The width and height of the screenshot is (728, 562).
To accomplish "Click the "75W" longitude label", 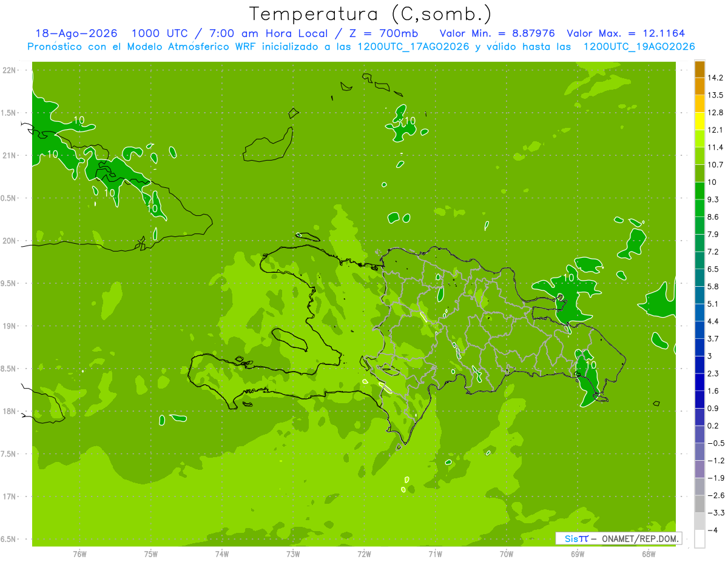I will [x=151, y=554].
